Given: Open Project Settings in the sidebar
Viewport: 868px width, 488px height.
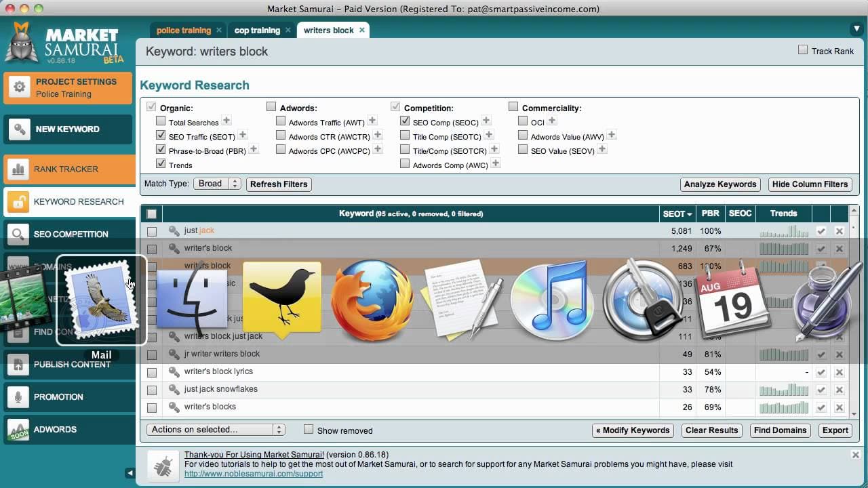Looking at the screenshot, I should click(x=68, y=87).
